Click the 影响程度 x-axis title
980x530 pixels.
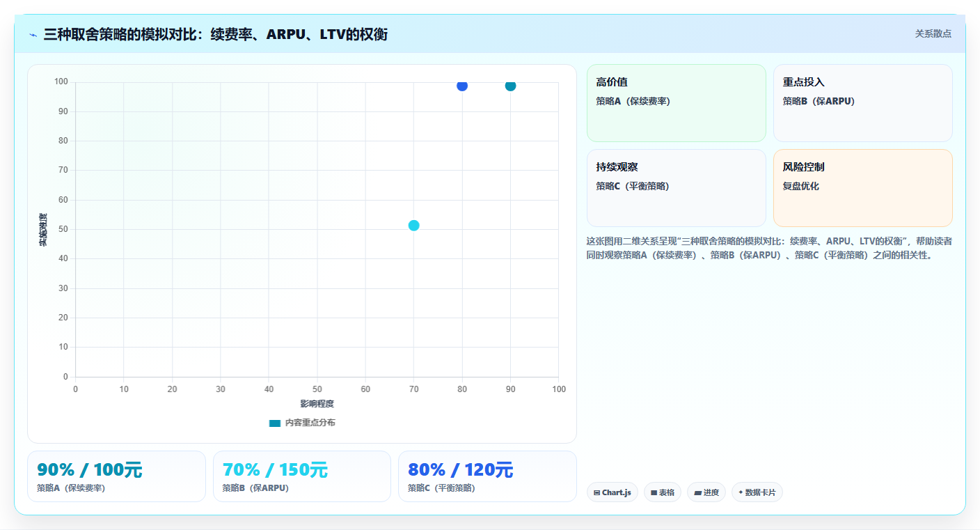click(x=317, y=404)
